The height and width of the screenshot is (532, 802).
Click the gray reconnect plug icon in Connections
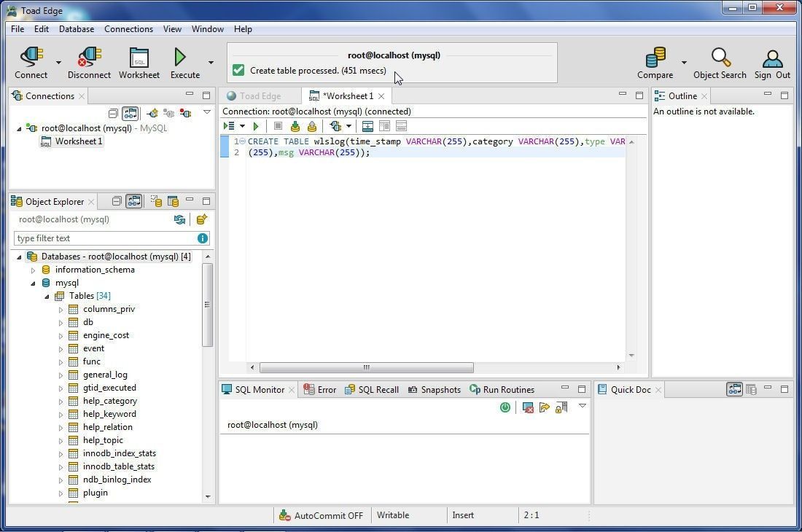pos(168,113)
